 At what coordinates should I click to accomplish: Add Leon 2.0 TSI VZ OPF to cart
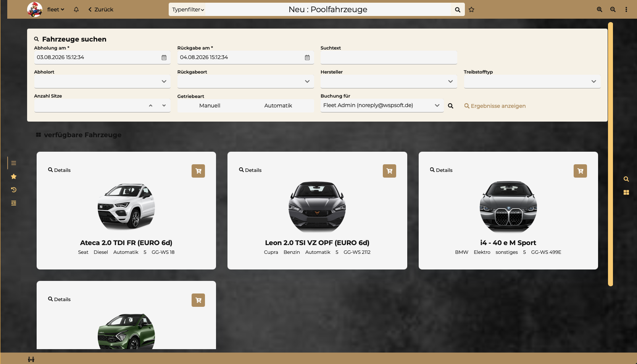[x=389, y=171]
